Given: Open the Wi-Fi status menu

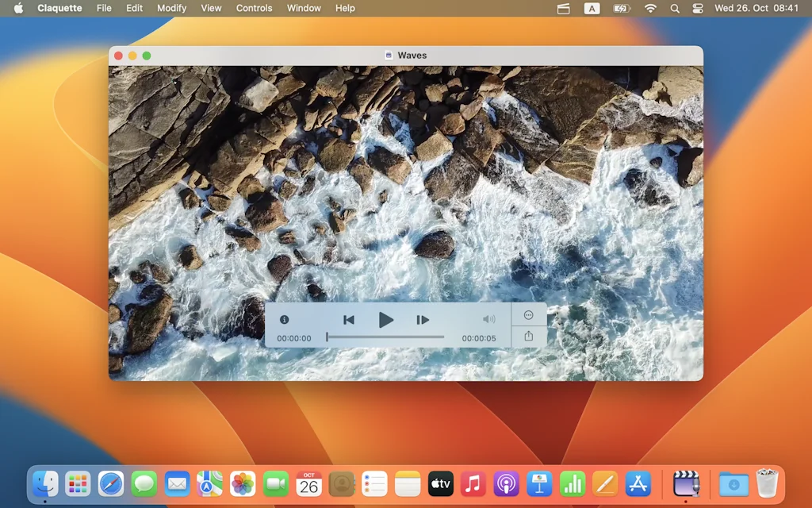Looking at the screenshot, I should 650,8.
